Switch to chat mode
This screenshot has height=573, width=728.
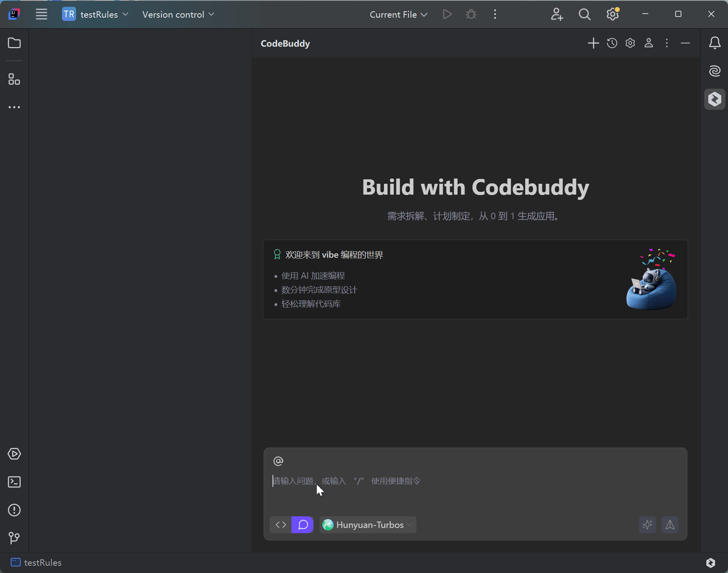303,525
